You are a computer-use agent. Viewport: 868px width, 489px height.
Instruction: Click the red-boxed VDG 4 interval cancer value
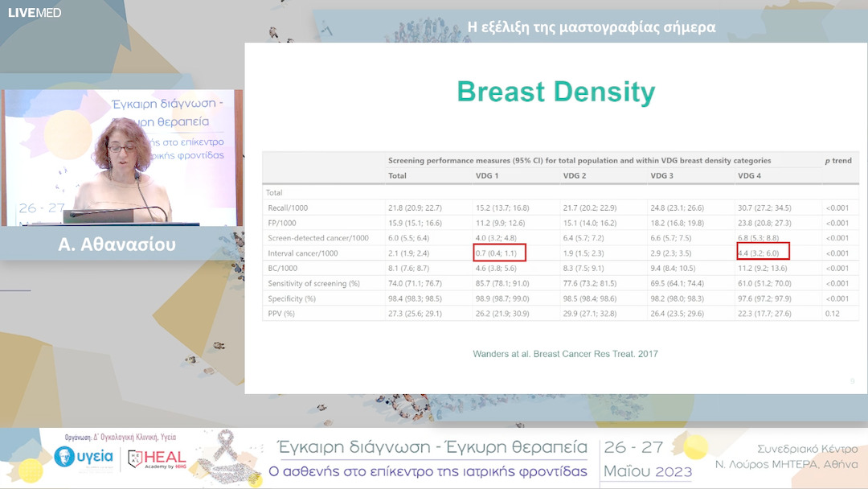pyautogui.click(x=762, y=252)
